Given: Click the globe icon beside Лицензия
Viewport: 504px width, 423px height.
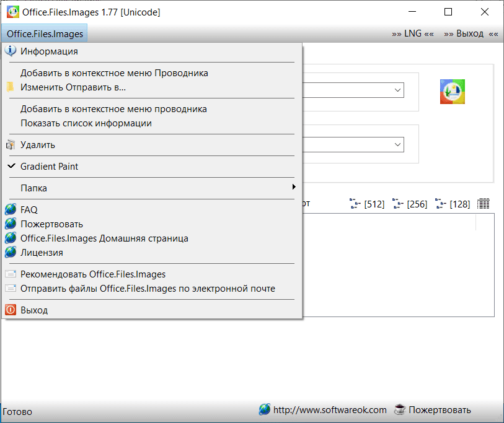Looking at the screenshot, I should (x=11, y=253).
